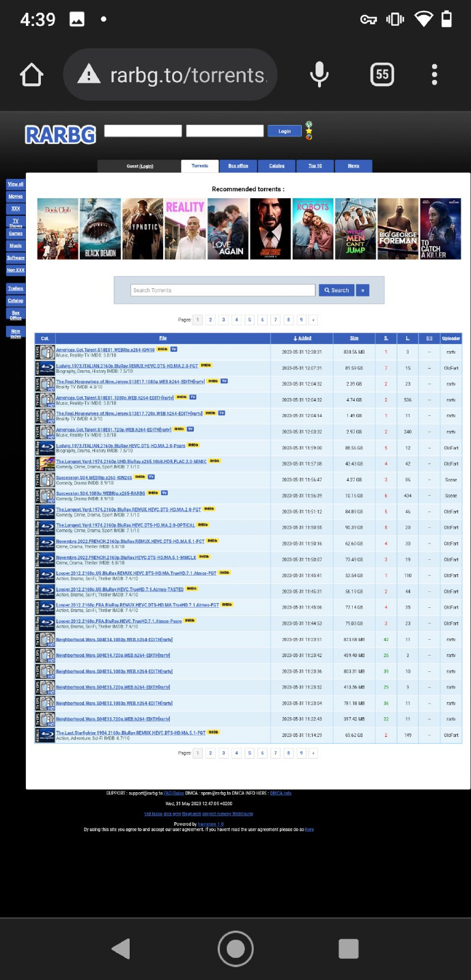Click the Search Torrents text box
This screenshot has height=980, width=471.
click(223, 290)
